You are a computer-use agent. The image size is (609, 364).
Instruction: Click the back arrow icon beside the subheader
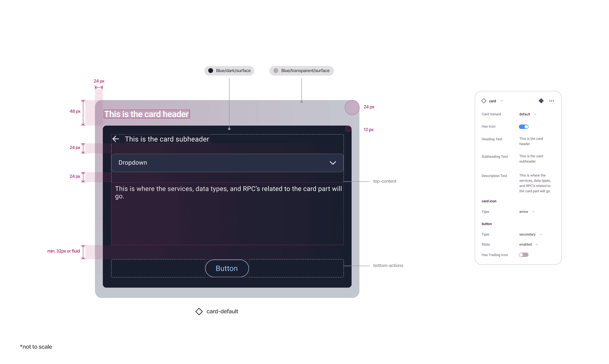point(116,139)
